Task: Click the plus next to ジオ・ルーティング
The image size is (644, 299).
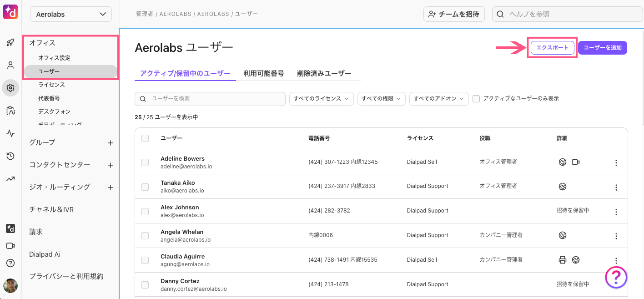Action: 111,188
